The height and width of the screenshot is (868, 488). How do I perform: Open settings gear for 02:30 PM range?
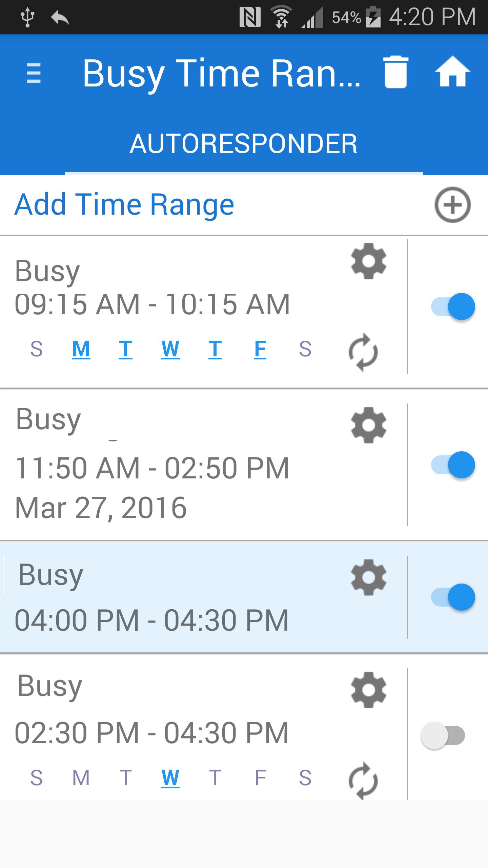pos(369,690)
